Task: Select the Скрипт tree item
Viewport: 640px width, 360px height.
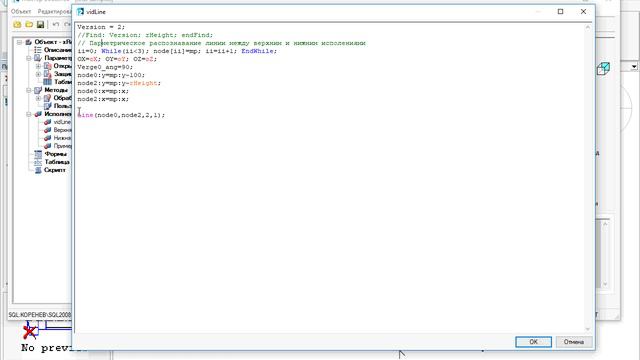Action: [x=55, y=170]
